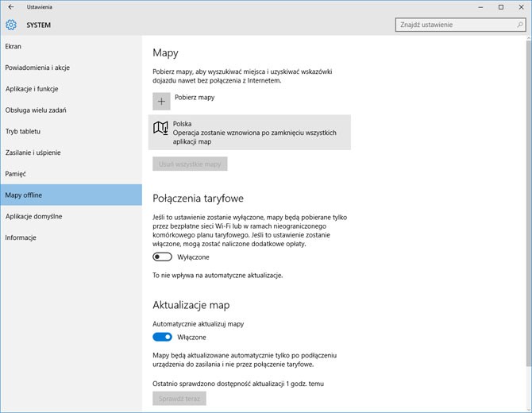Open Tryb tabletu settings
The width and height of the screenshot is (532, 413).
coord(71,131)
